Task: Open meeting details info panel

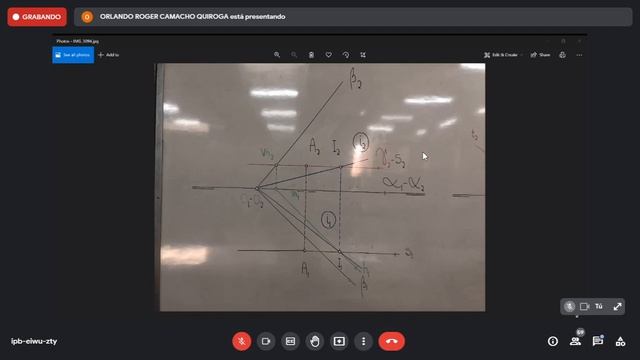Action: pyautogui.click(x=553, y=341)
